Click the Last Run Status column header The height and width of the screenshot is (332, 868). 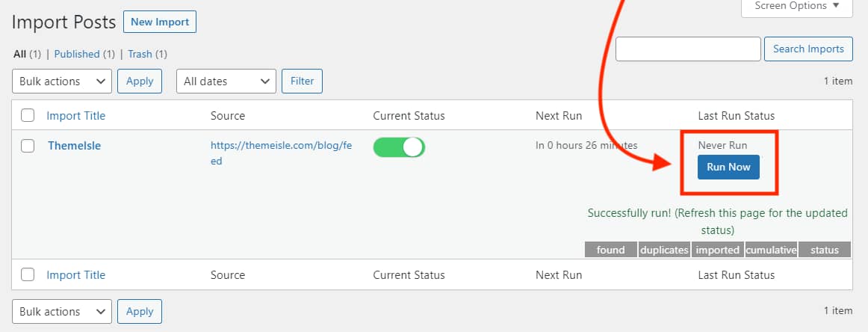[737, 116]
